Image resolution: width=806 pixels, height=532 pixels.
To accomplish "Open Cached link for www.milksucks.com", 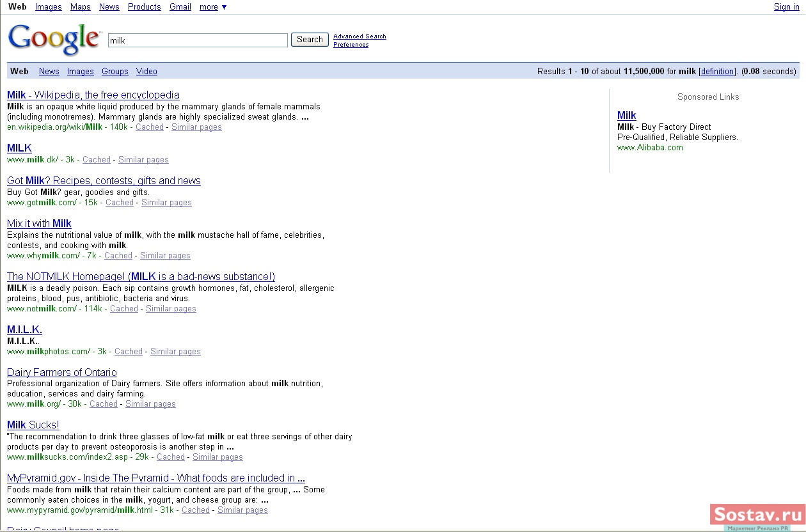I will 171,457.
